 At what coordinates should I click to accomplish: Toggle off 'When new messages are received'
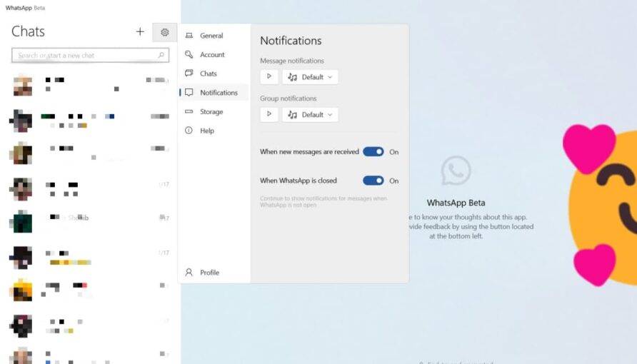(x=373, y=152)
